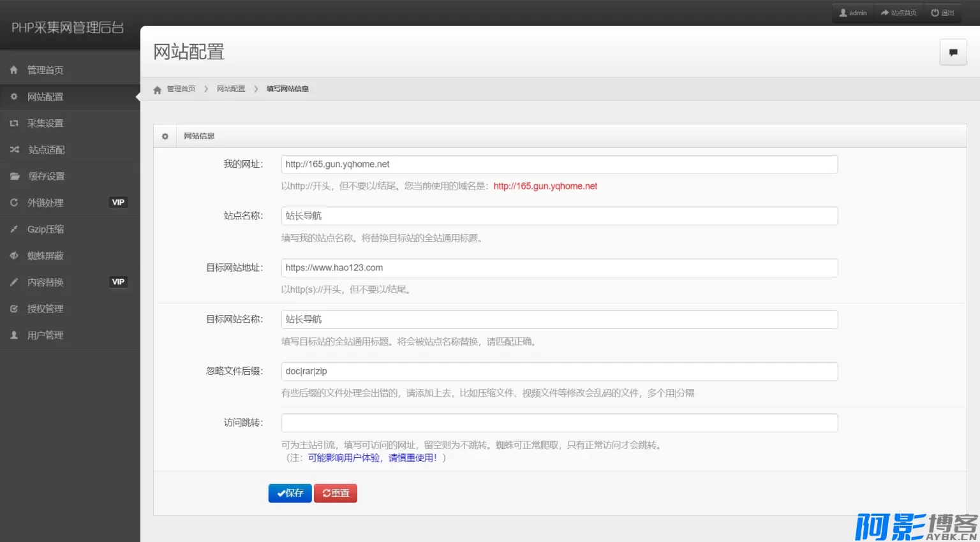Click the admin user icon in top bar
Screen dimensions: 980x542
click(x=843, y=13)
